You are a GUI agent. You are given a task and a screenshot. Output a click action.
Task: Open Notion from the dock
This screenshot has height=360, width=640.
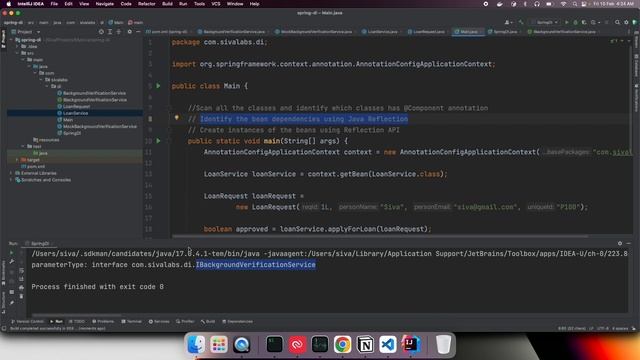(365, 344)
